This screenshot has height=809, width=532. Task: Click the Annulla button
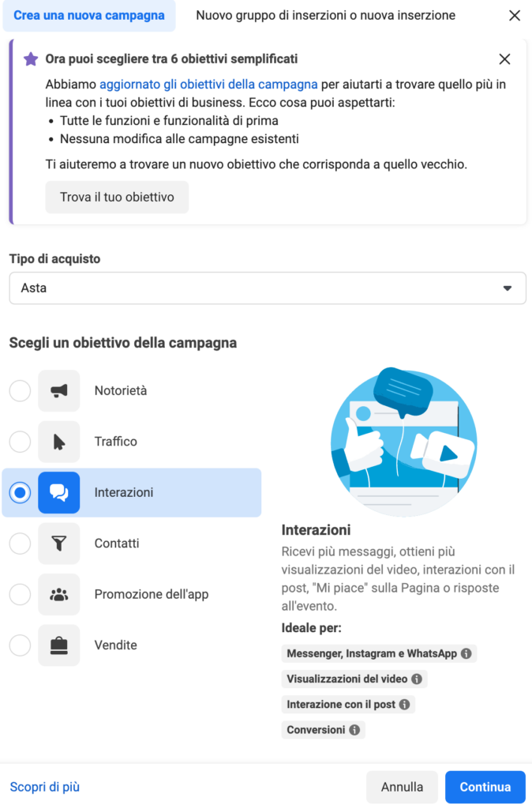pyautogui.click(x=402, y=787)
